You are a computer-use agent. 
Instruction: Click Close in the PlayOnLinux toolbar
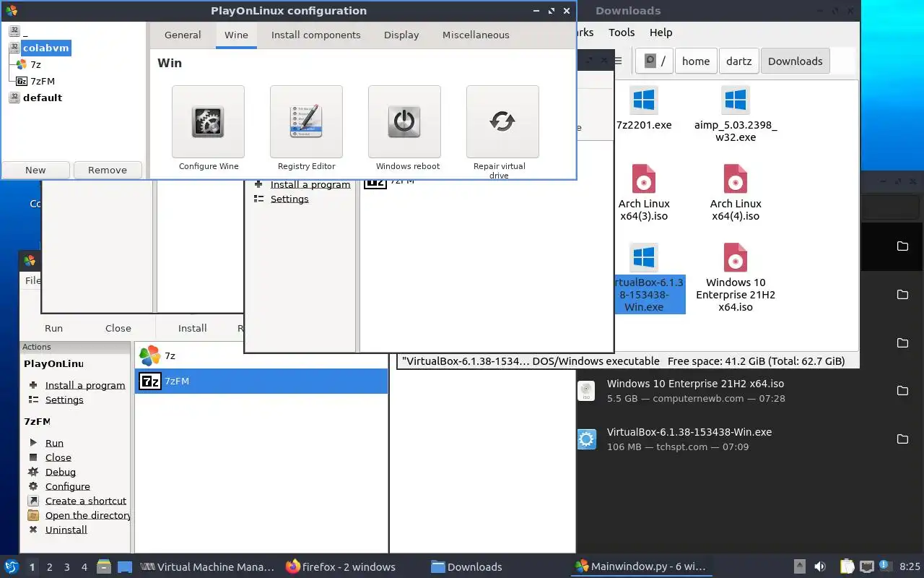118,328
